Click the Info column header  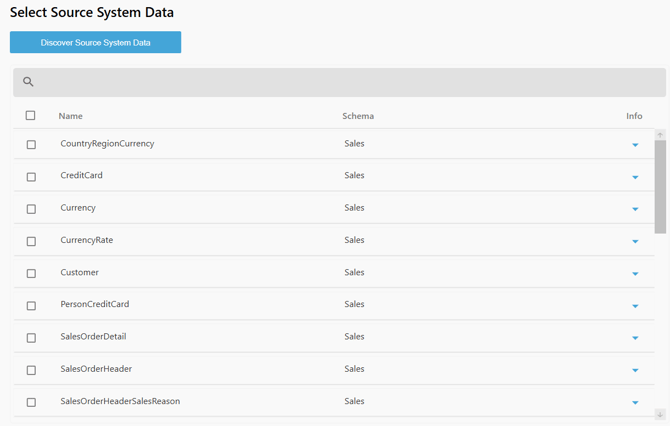tap(634, 116)
